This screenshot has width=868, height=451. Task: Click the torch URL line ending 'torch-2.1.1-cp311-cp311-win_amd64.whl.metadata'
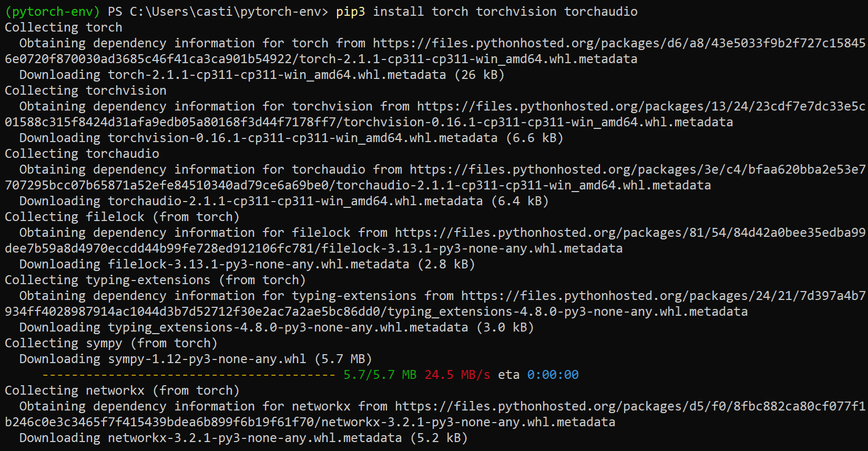[321, 59]
